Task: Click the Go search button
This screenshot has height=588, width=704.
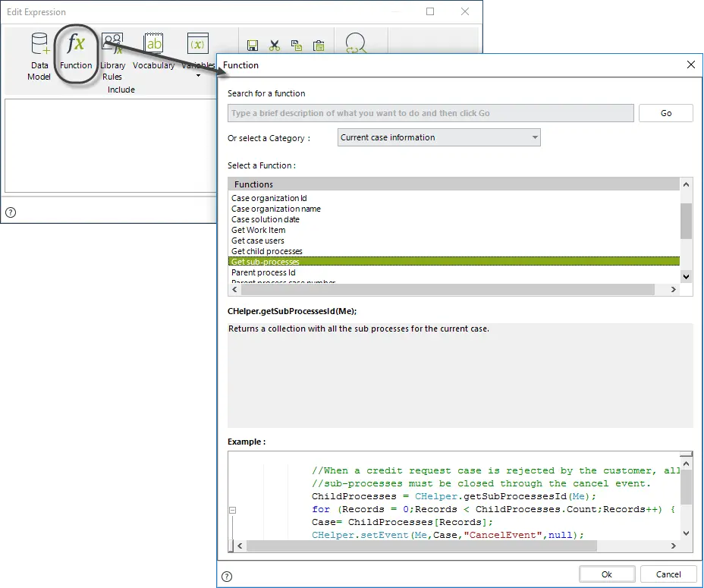Action: 666,113
